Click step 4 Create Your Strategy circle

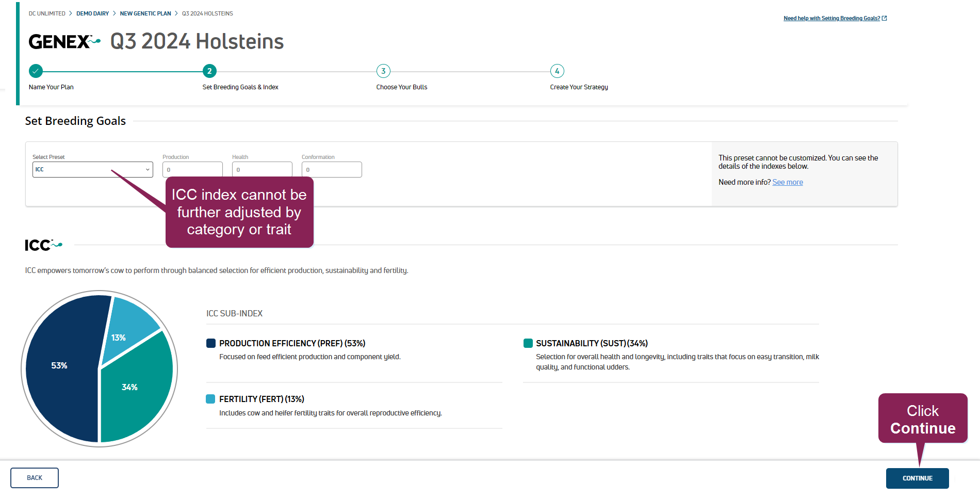[x=557, y=71]
